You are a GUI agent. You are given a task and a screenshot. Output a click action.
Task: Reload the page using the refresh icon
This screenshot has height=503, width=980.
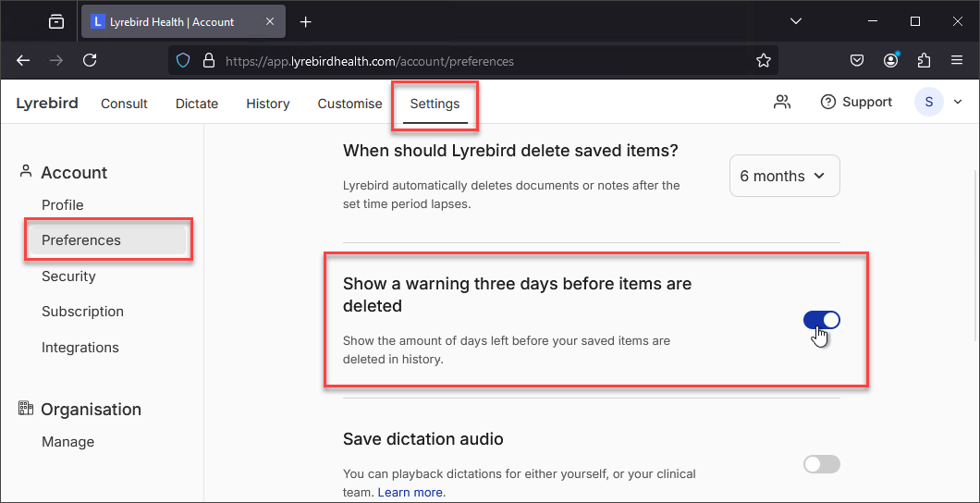click(x=90, y=61)
